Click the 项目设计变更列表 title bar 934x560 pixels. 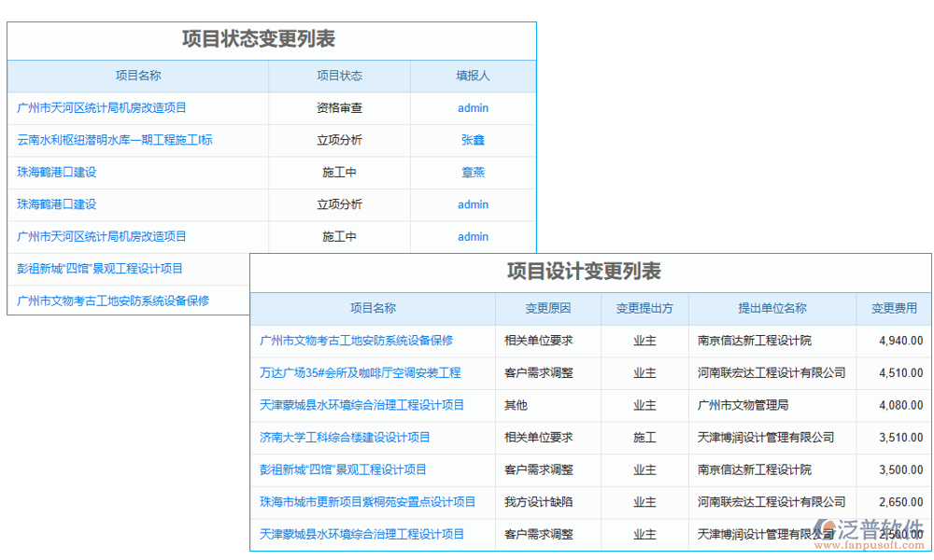pos(588,272)
